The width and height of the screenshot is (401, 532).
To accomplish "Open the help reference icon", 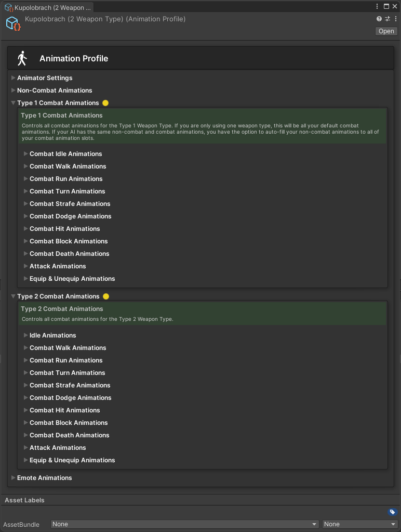I will (379, 19).
